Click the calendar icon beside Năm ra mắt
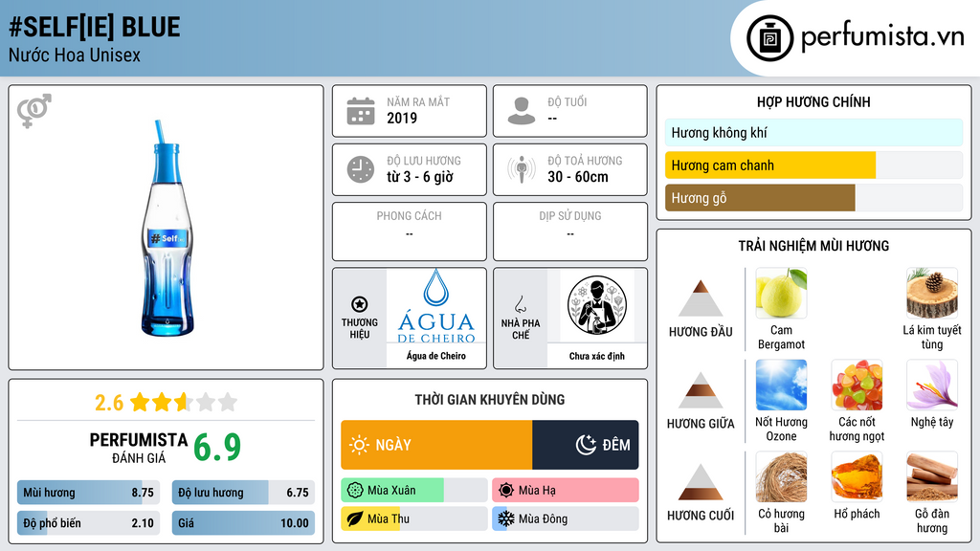This screenshot has height=551, width=980. (x=361, y=111)
